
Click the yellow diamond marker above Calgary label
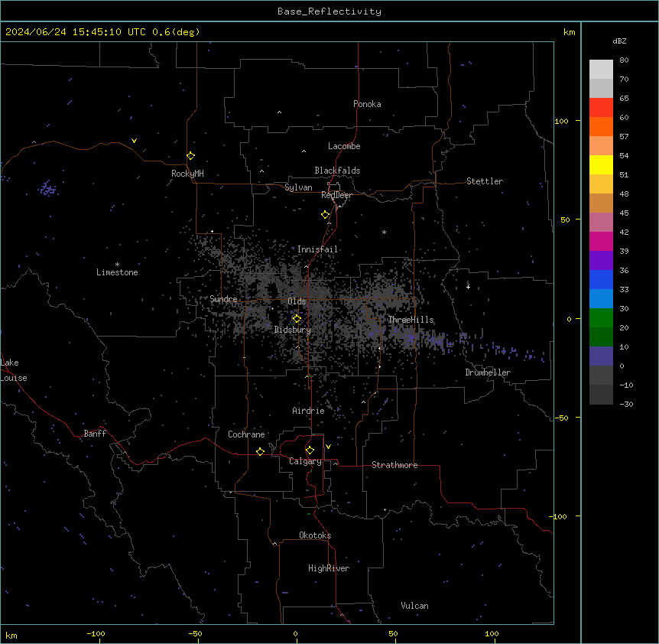(310, 450)
